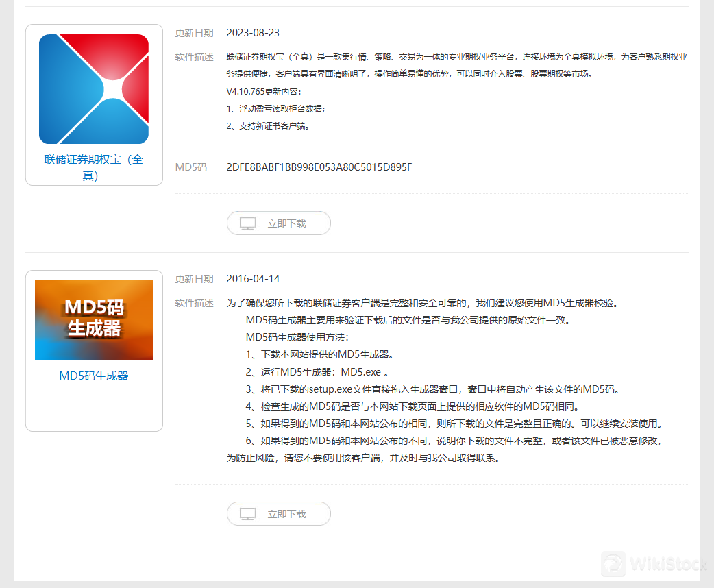714x588 pixels.
Task: Select MD5 code 2DFE8BABF1BB998E053A80C5015D895F
Action: (x=319, y=167)
